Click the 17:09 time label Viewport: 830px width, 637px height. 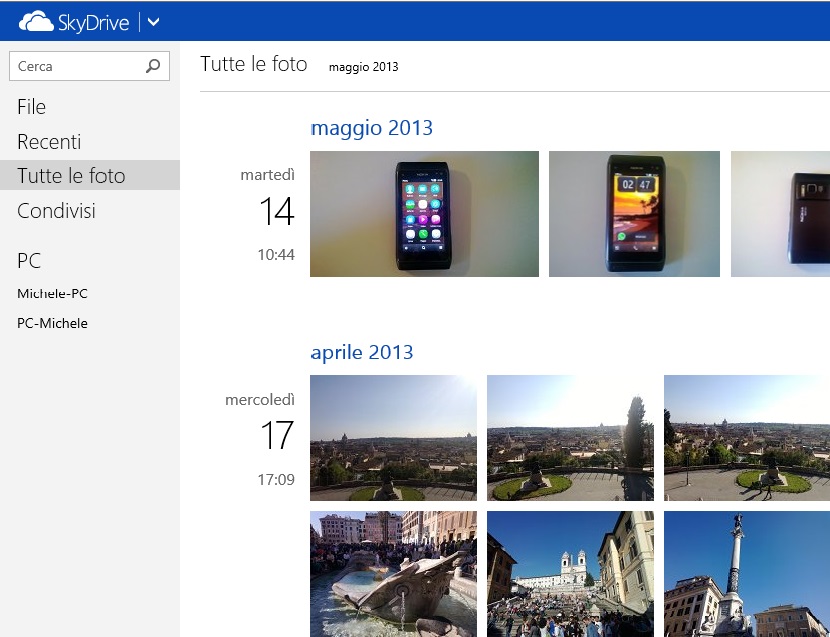276,480
